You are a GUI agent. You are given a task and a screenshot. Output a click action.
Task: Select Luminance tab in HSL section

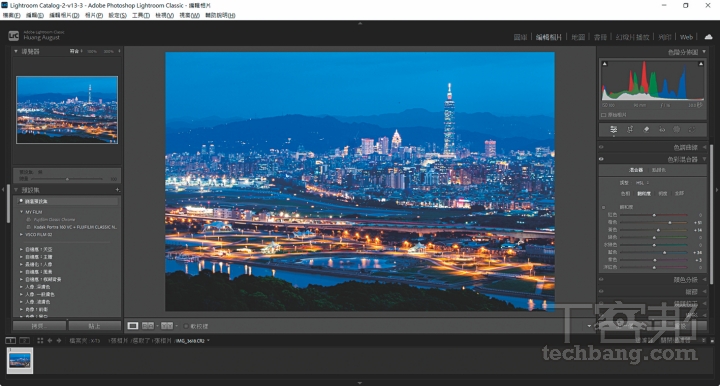click(663, 194)
